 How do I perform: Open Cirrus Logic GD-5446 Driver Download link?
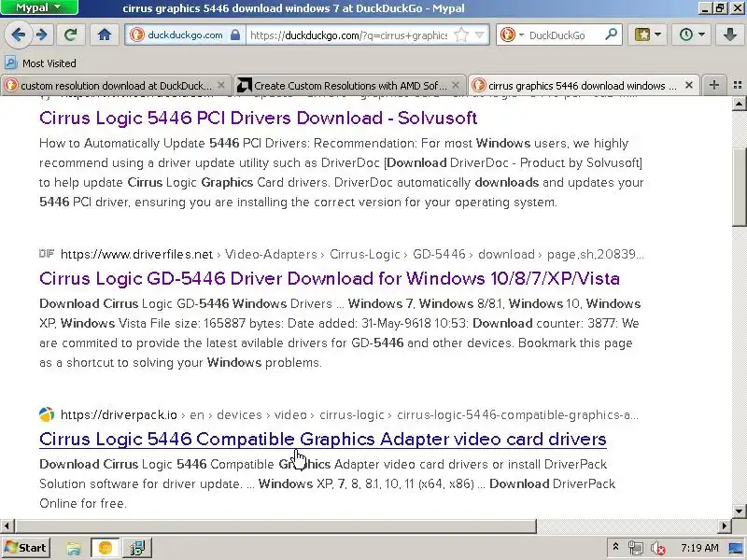click(330, 278)
